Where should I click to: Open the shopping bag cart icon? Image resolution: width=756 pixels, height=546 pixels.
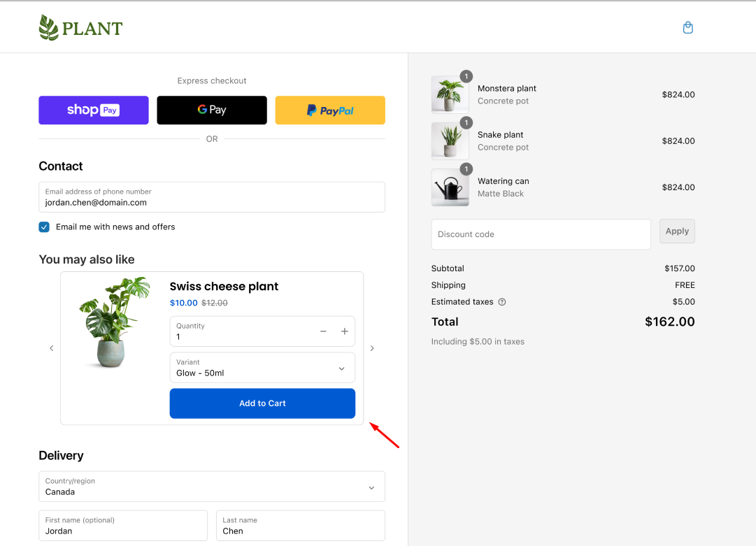[687, 28]
